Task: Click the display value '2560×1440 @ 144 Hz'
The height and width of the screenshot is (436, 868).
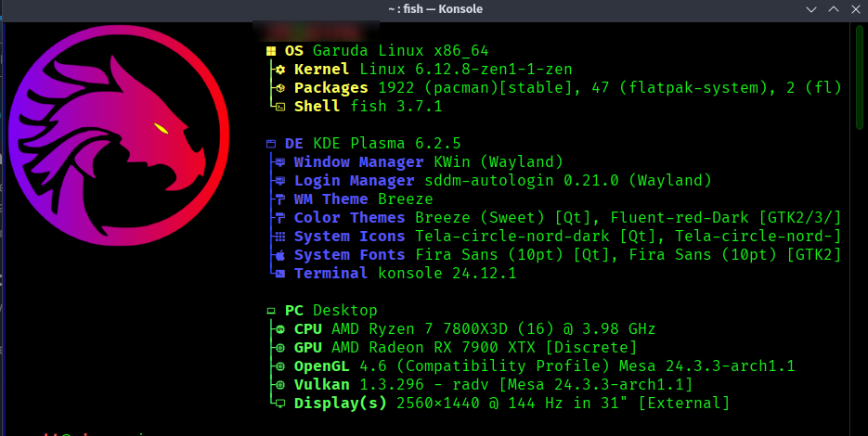Action: [x=480, y=403]
